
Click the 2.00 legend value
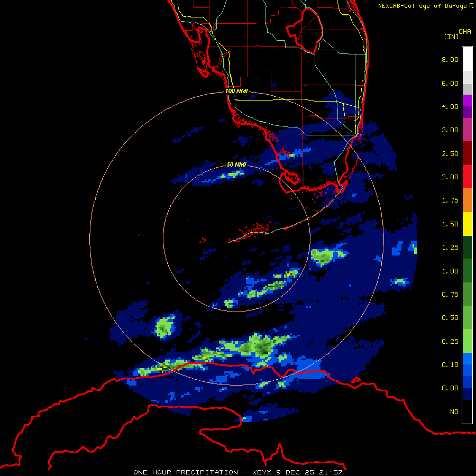(x=450, y=177)
